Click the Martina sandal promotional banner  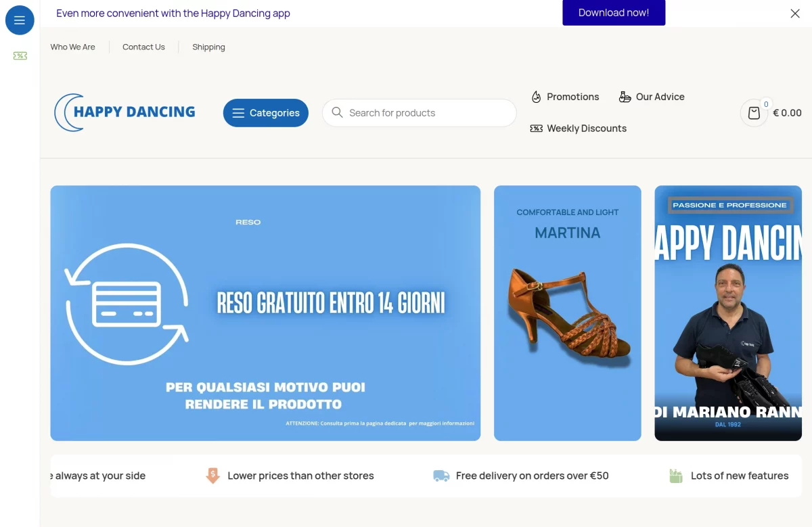tap(567, 313)
